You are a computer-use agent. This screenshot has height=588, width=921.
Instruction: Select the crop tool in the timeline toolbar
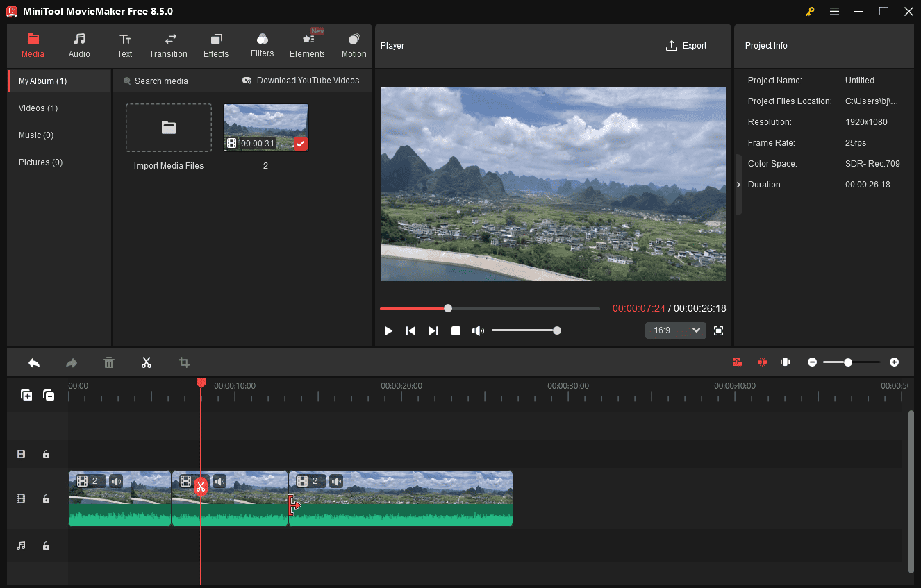tap(183, 362)
